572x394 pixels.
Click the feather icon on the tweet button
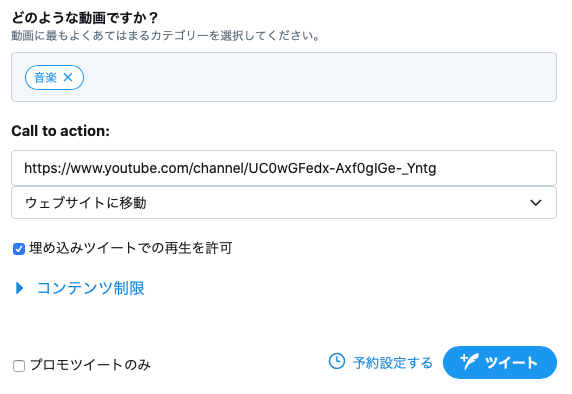coord(469,362)
